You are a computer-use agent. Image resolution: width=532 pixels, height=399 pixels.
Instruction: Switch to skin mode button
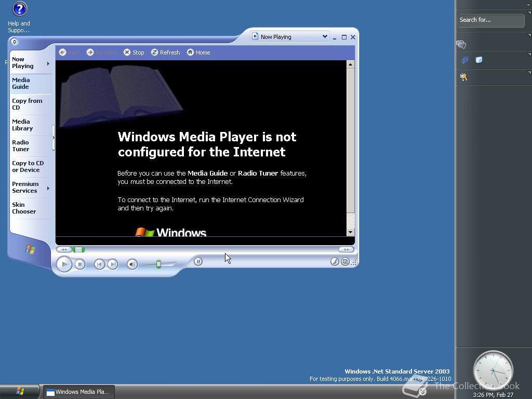coord(345,262)
